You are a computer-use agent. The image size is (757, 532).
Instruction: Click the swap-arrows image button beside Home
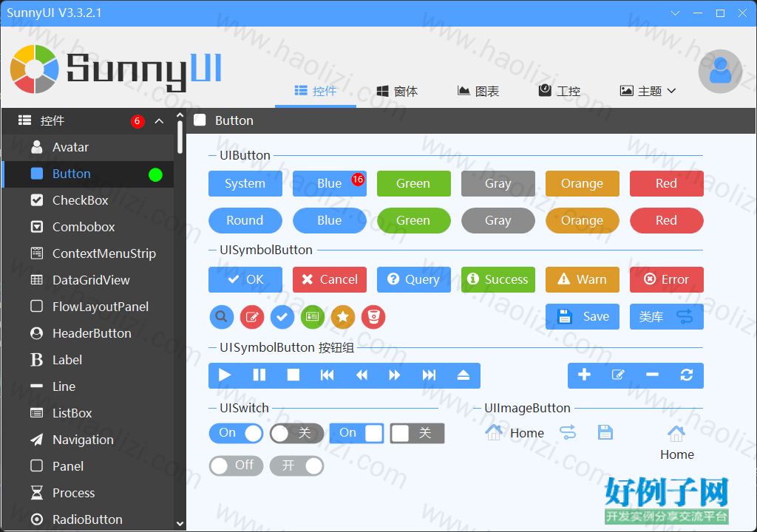coord(568,432)
